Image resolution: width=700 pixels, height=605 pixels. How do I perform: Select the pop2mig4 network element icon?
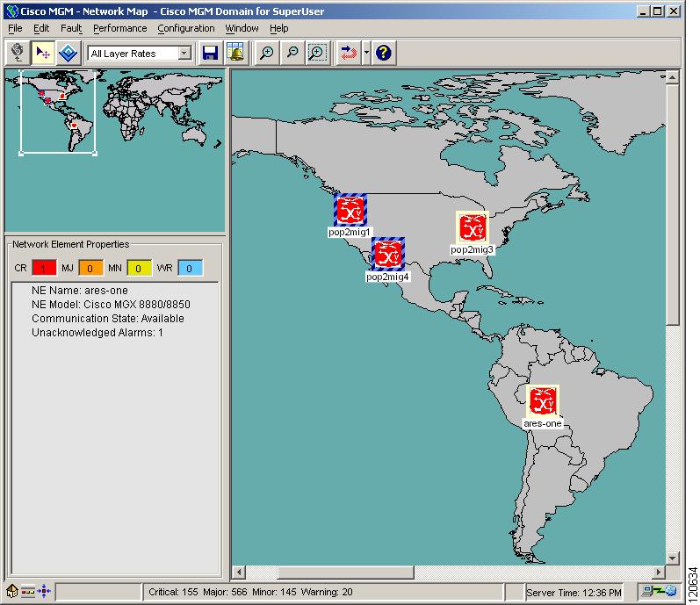pos(388,254)
